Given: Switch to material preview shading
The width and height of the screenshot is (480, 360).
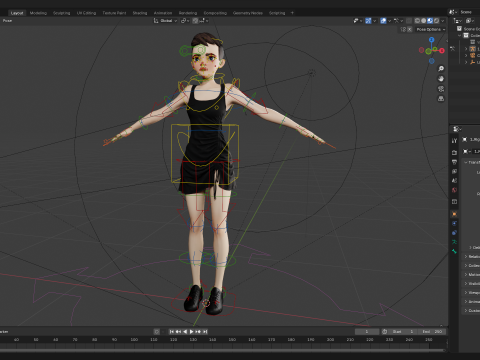Looking at the screenshot, I should pyautogui.click(x=430, y=21).
